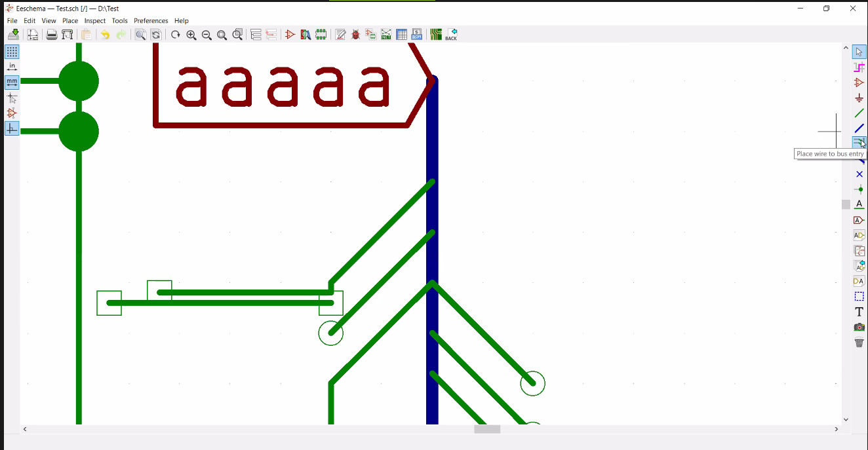Choose the hierarchical label tool
The image size is (868, 450).
(x=859, y=235)
